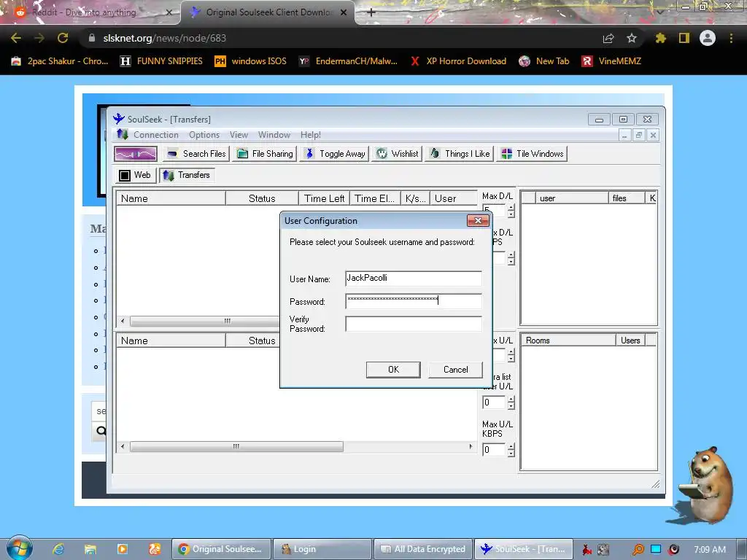Open the FUNNY SNIPPIES bookmark
This screenshot has height=560, width=747.
161,61
